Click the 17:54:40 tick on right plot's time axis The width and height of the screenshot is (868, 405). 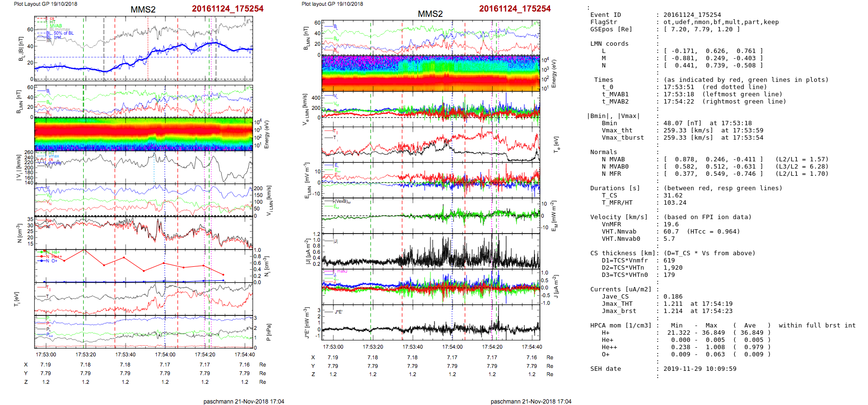[x=532, y=347]
